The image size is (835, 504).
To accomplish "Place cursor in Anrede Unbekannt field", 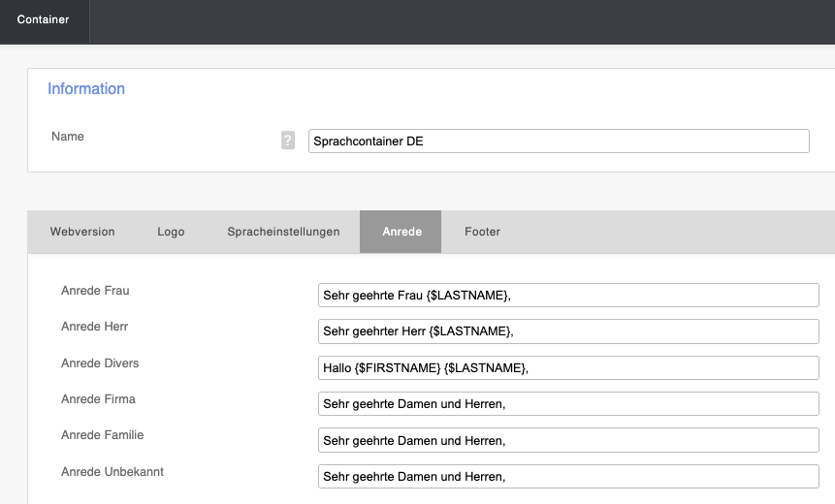I will pos(568,477).
